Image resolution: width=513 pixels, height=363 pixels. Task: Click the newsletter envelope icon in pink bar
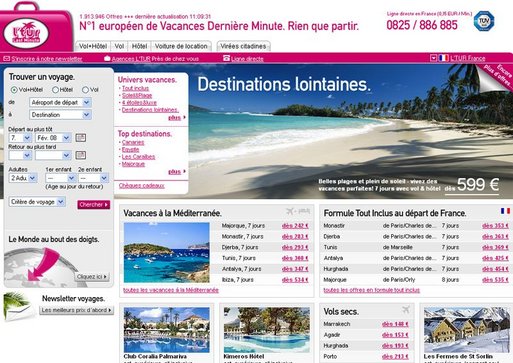(6, 59)
